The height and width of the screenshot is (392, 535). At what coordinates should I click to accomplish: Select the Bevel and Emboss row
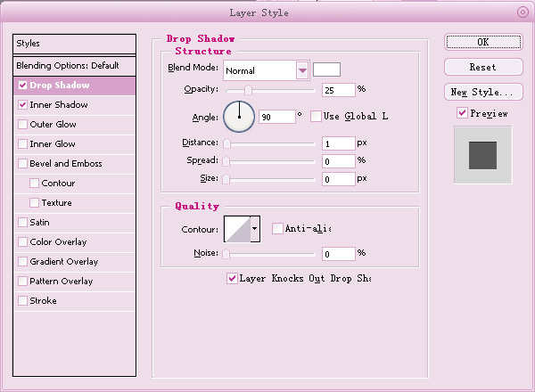(74, 163)
